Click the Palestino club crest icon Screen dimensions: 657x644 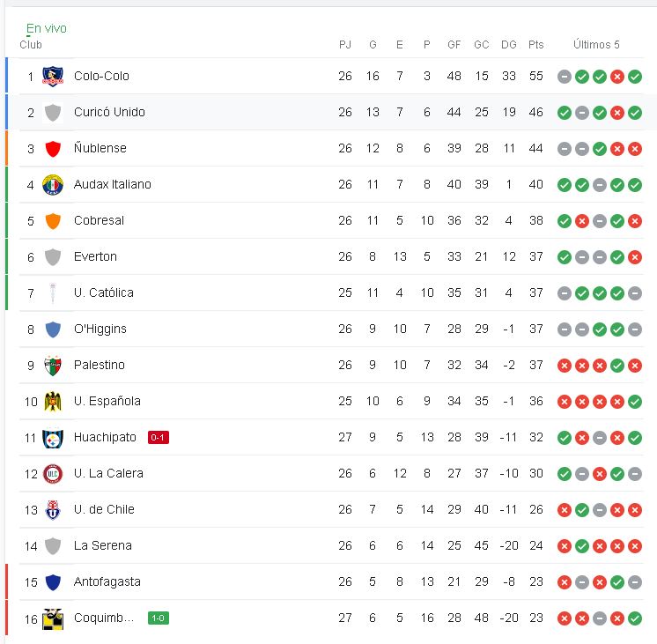tap(53, 366)
